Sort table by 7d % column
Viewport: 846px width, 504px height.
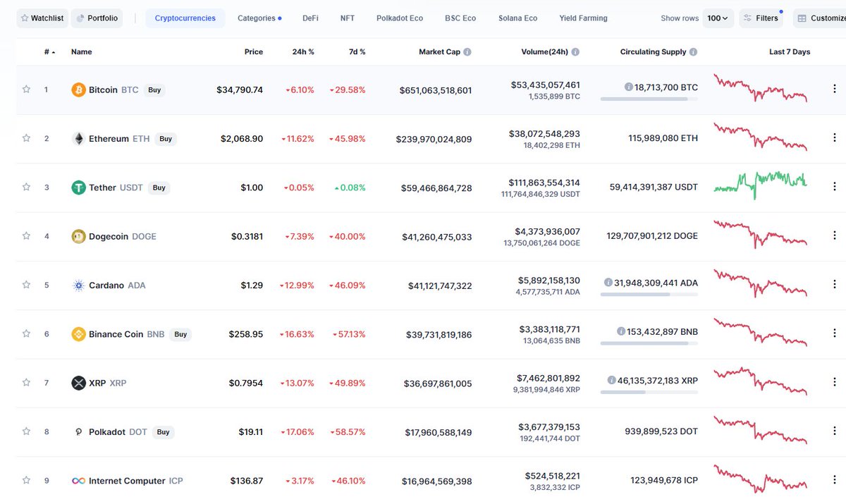coord(357,52)
